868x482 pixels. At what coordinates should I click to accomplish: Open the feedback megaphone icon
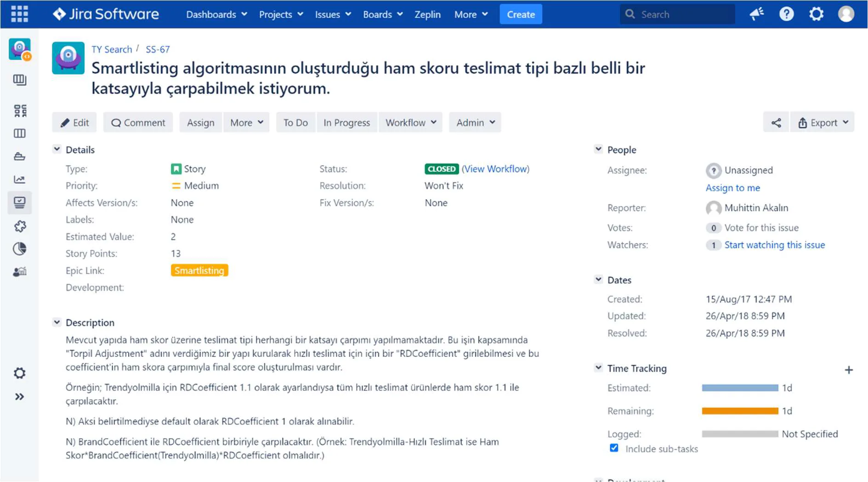pyautogui.click(x=757, y=14)
